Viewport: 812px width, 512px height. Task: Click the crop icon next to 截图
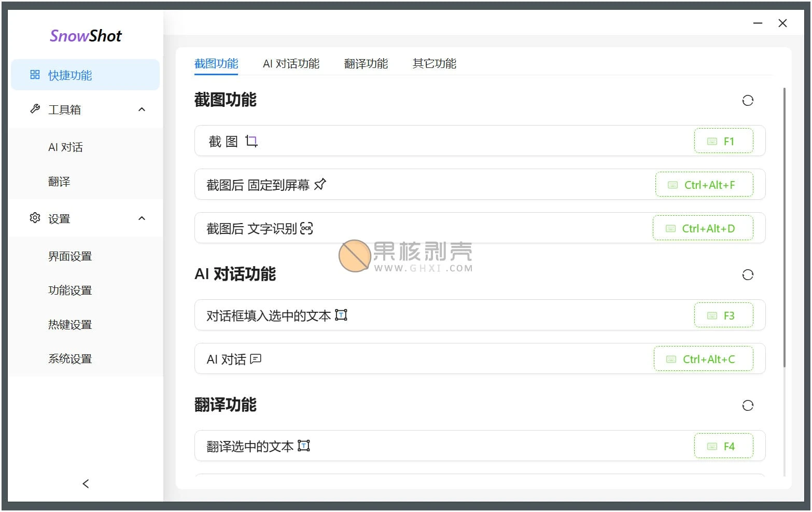tap(252, 141)
